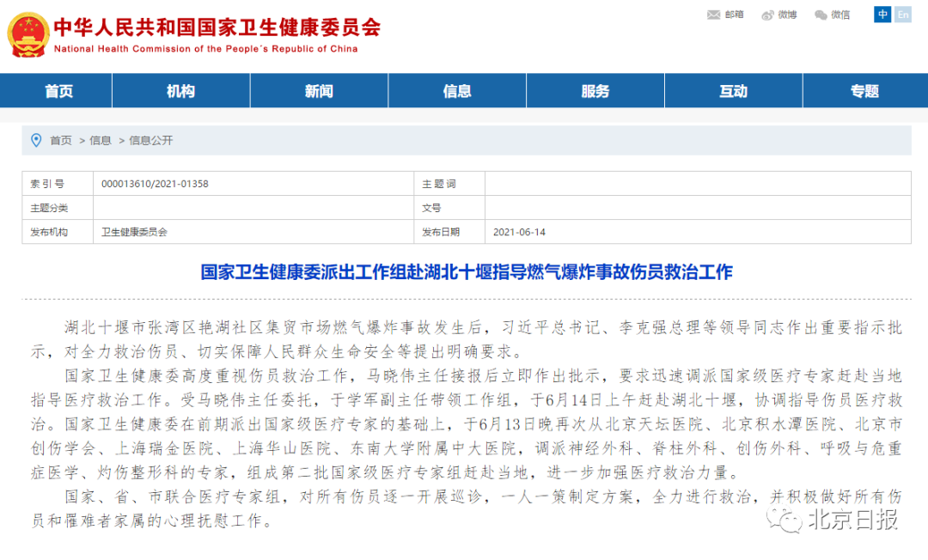Viewport: 928px width, 560px height.
Task: Open the 服务 menu item
Action: tap(595, 90)
